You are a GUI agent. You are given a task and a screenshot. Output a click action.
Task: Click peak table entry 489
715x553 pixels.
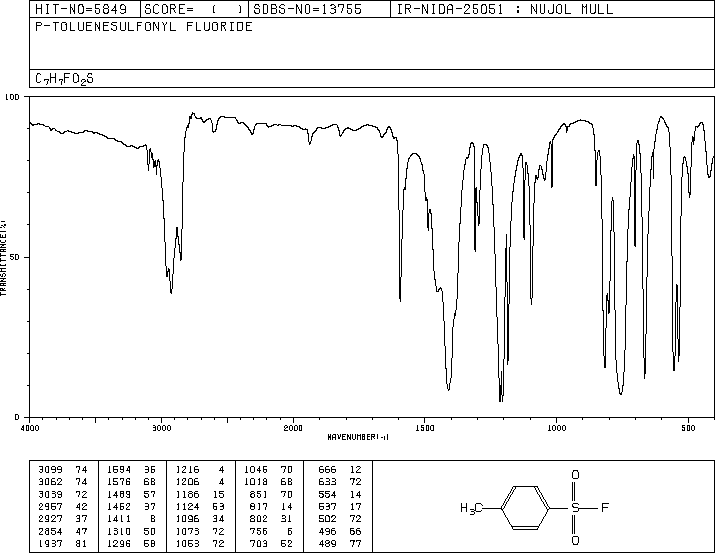tap(327, 543)
